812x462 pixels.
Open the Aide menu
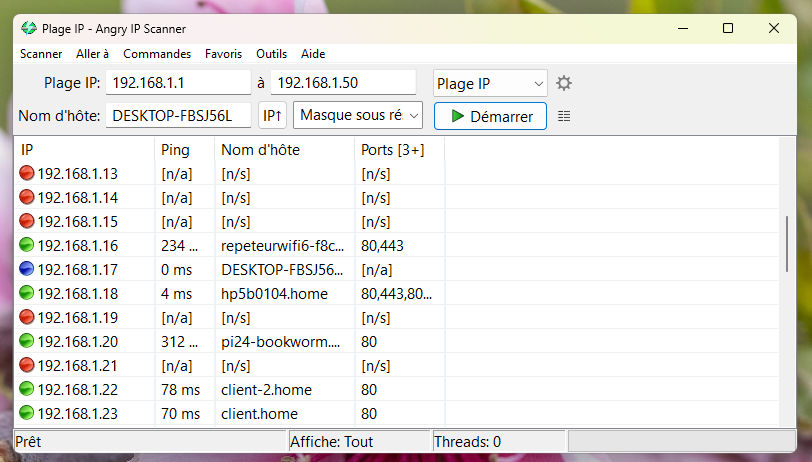coord(313,54)
